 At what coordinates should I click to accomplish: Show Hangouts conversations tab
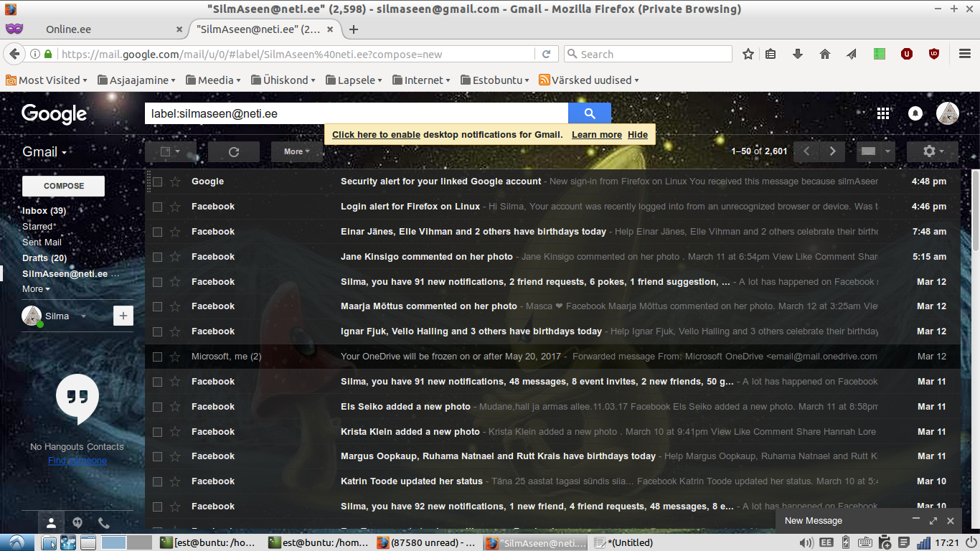[77, 523]
